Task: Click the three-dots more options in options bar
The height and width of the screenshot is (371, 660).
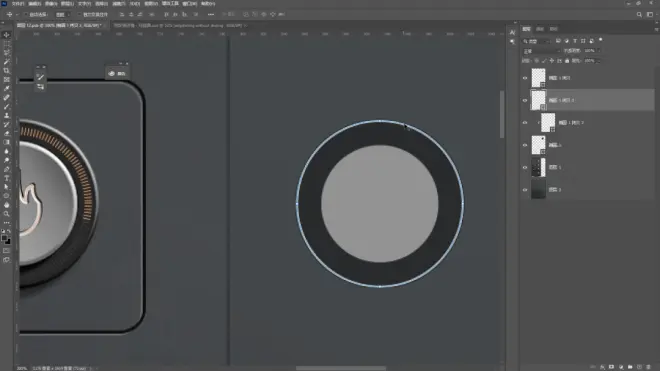Action: (211, 14)
